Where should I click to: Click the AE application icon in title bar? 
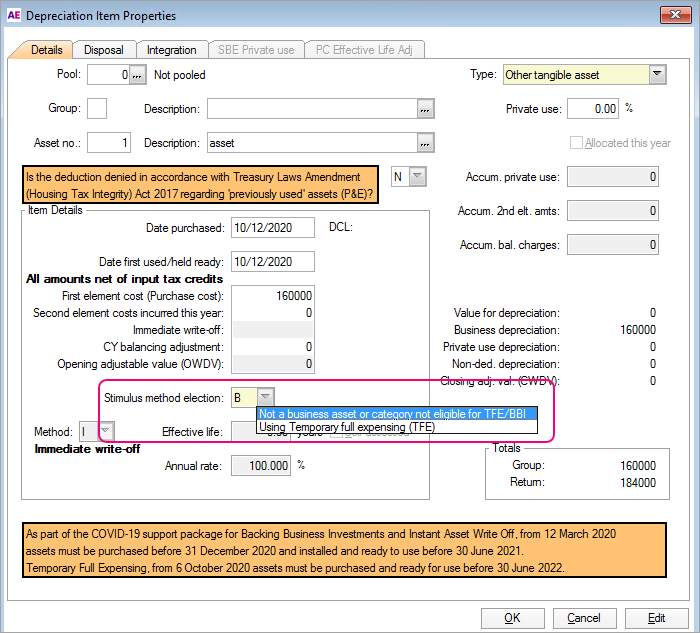(13, 16)
